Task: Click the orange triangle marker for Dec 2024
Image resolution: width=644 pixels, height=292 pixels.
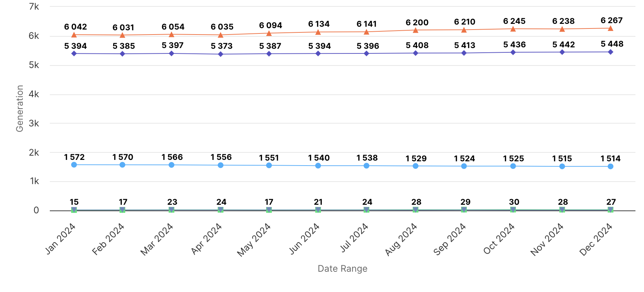Action: tap(611, 28)
